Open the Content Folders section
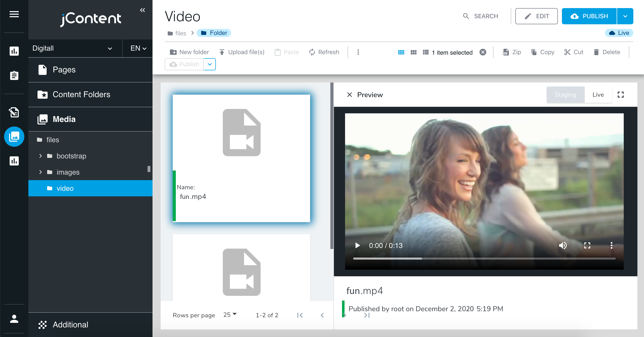The width and height of the screenshot is (644, 337). pos(81,94)
